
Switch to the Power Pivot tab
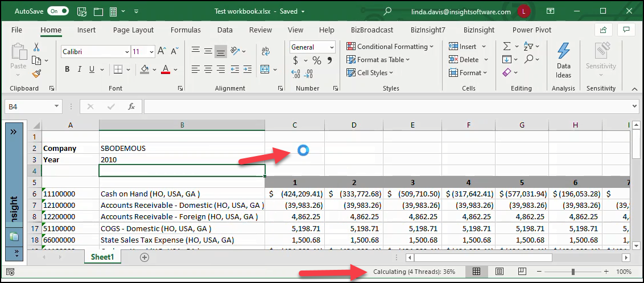[532, 30]
